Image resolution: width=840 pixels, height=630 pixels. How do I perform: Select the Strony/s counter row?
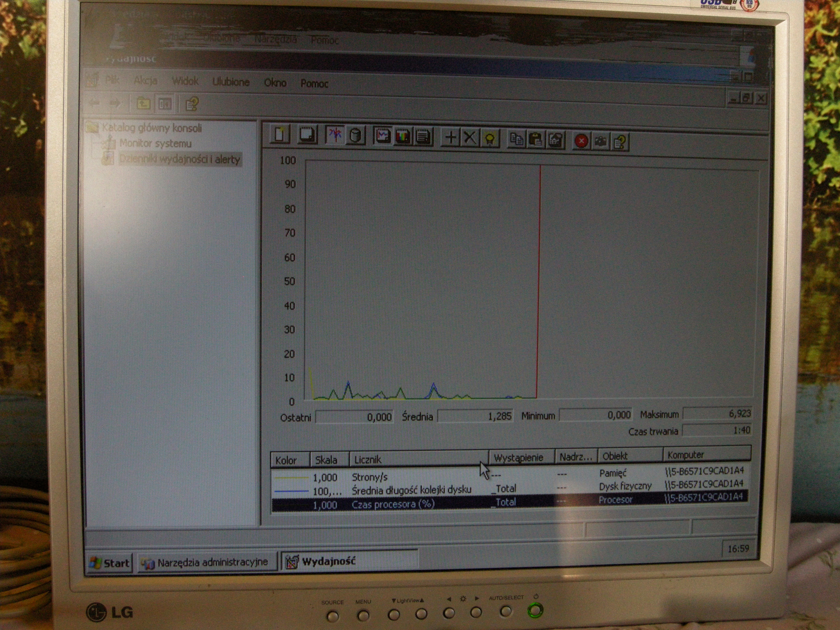tap(370, 477)
